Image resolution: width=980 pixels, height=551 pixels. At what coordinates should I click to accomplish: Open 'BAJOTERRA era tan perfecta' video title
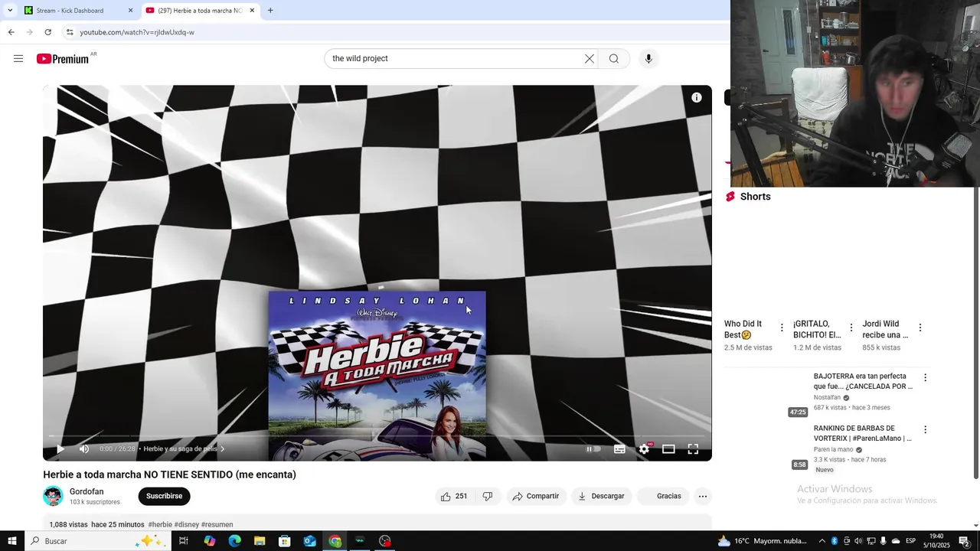[x=863, y=381]
